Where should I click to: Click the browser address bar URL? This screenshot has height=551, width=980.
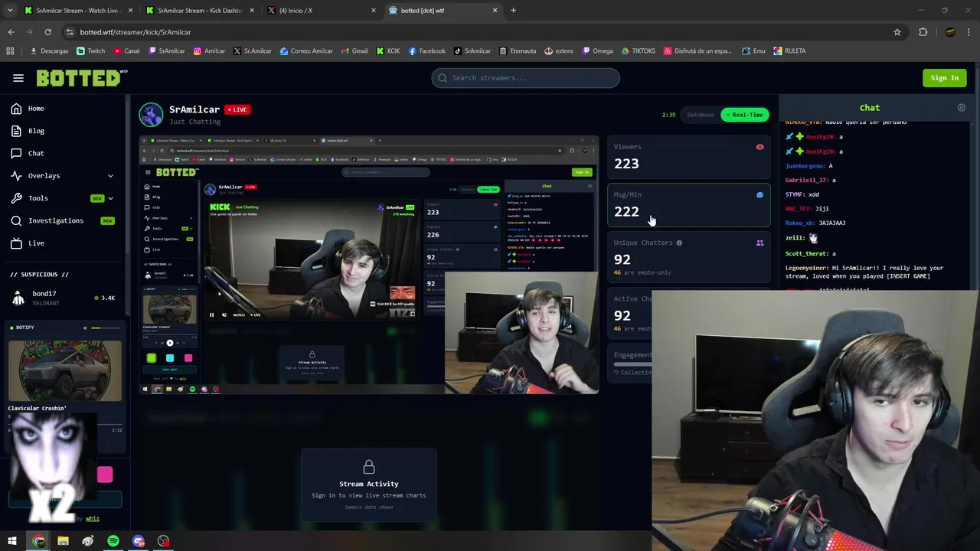tap(136, 32)
